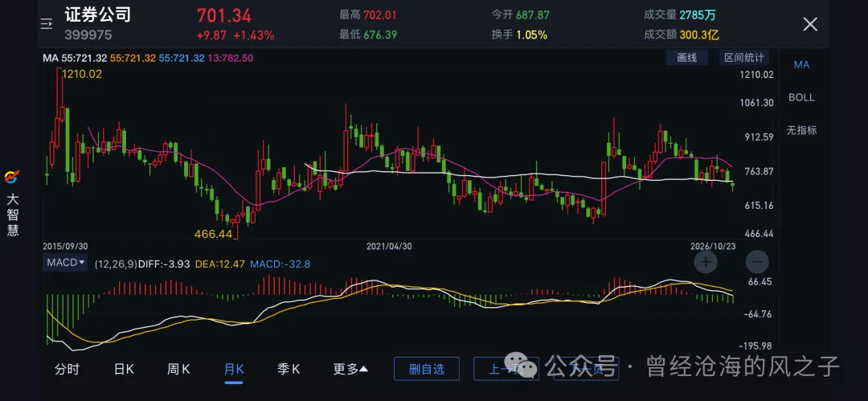Click the percent change +1.43%
The height and width of the screenshot is (401, 868).
253,35
